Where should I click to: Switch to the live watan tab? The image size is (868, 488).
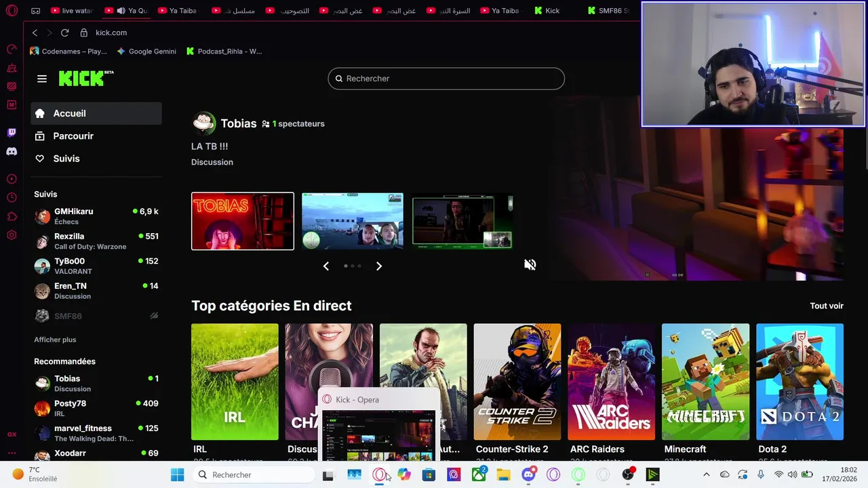click(x=72, y=11)
